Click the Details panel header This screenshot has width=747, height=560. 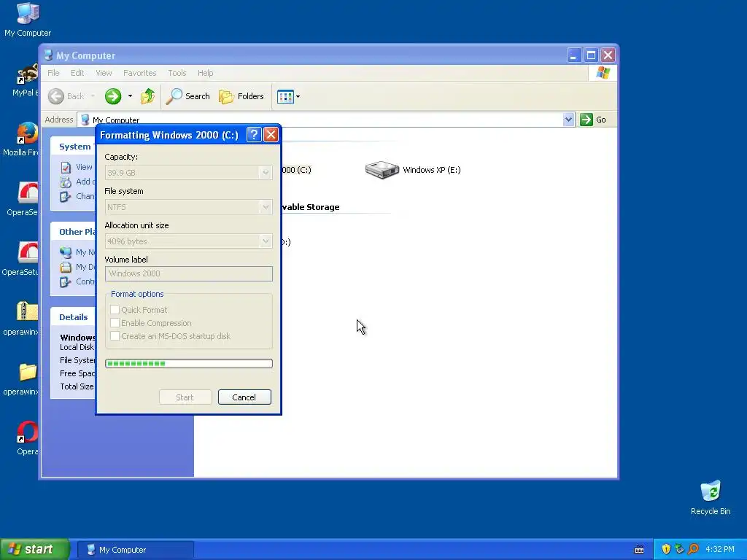coord(73,317)
